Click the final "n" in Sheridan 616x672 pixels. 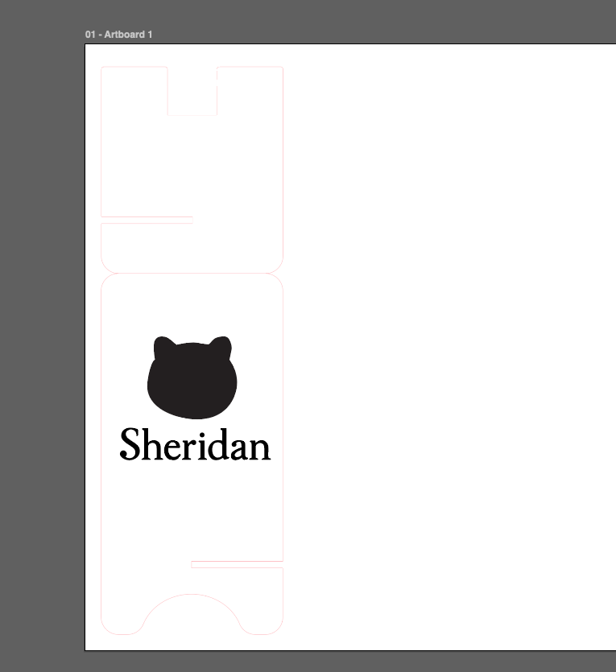click(x=260, y=449)
